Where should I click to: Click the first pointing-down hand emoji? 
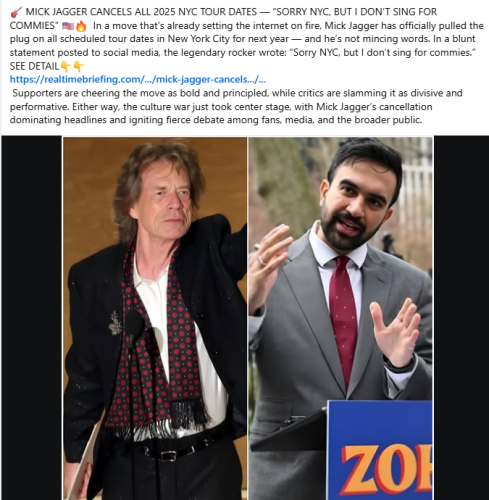click(66, 66)
